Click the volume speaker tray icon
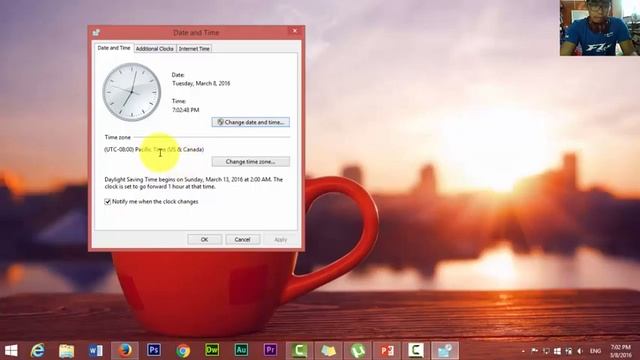The width and height of the screenshot is (640, 360). click(580, 351)
